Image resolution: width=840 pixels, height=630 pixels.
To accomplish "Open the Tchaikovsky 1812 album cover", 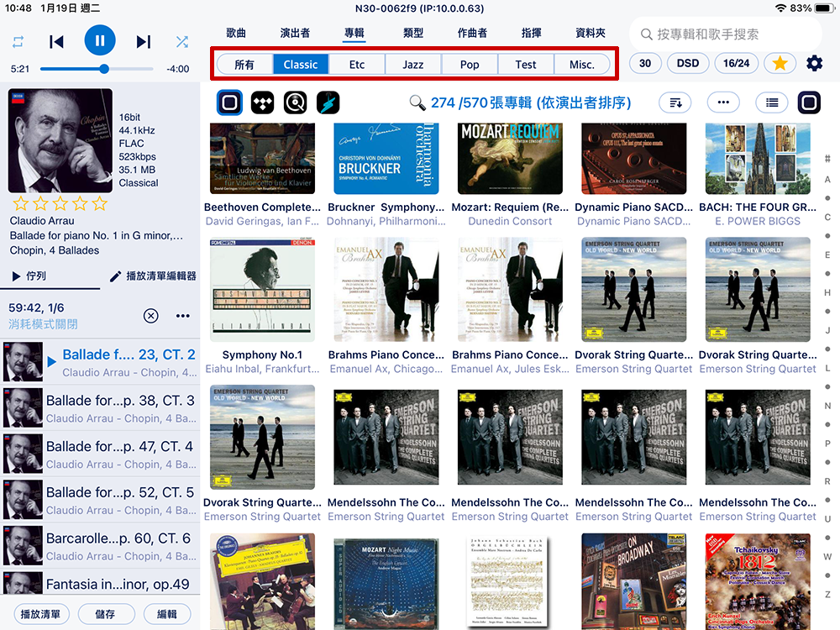I will (758, 582).
